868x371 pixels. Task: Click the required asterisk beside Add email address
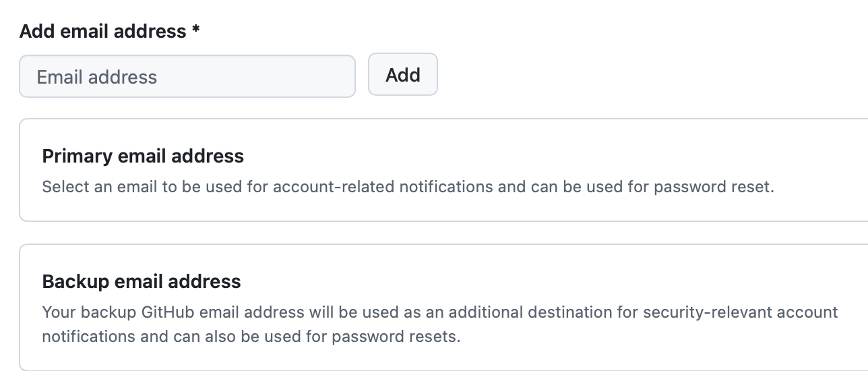[195, 30]
